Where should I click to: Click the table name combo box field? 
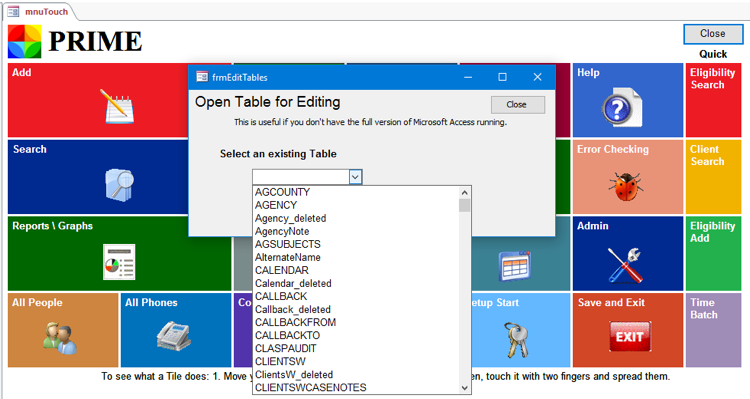(301, 177)
